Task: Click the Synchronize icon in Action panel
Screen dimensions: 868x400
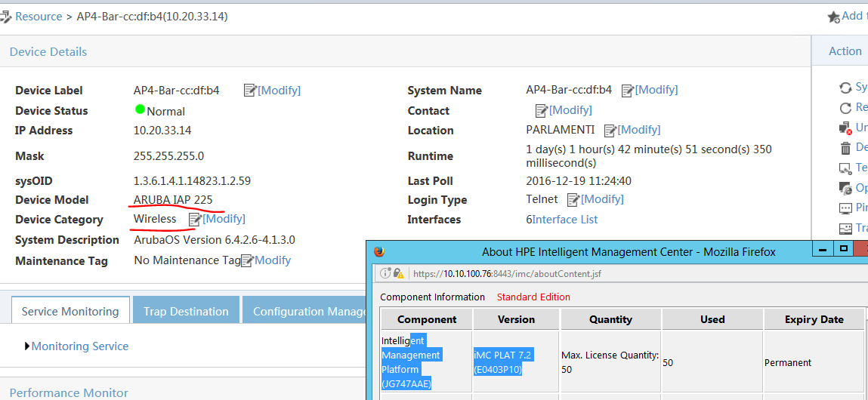Action: tap(845, 88)
